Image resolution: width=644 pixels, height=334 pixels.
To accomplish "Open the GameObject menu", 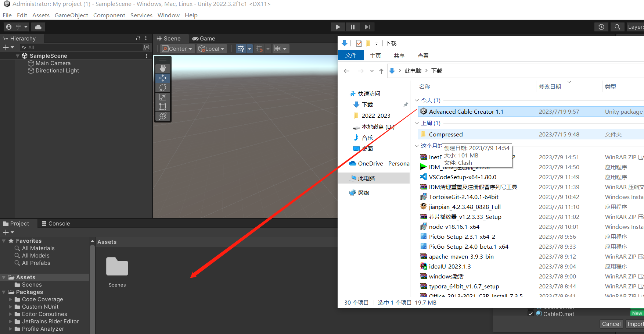I will point(71,15).
